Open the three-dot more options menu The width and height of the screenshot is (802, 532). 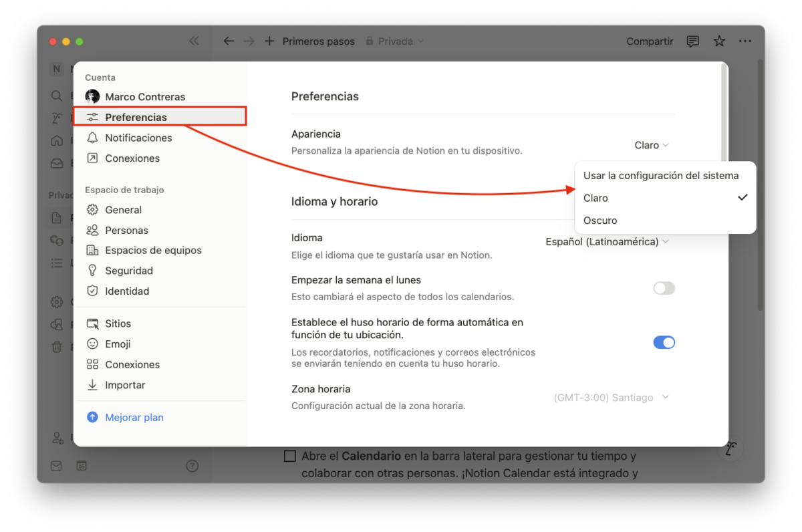tap(745, 41)
